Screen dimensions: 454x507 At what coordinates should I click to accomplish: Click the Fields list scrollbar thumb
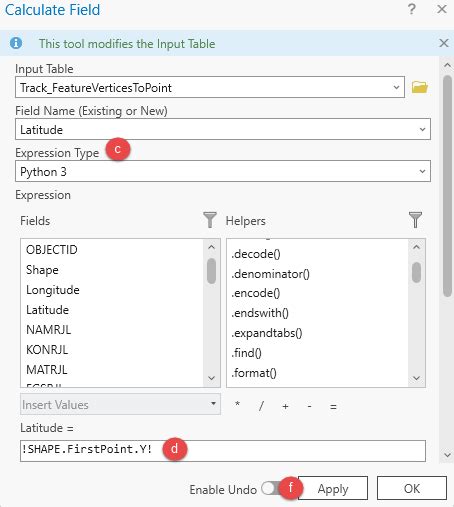click(211, 271)
